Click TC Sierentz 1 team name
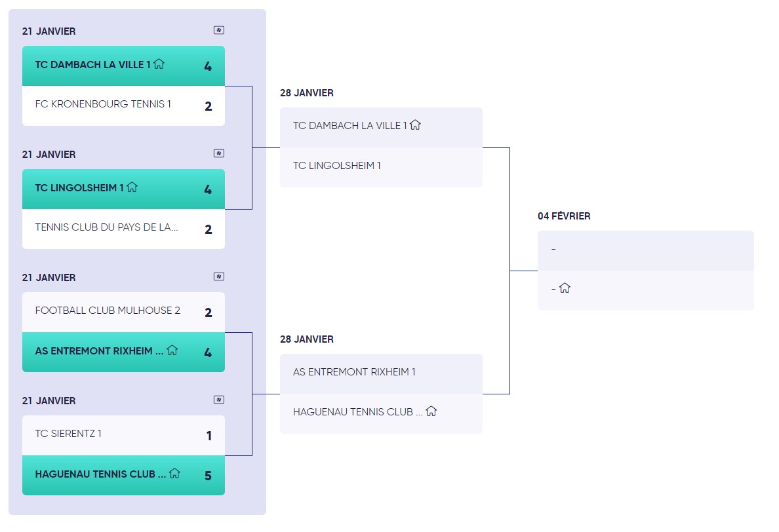The height and width of the screenshot is (532, 779). tap(68, 434)
